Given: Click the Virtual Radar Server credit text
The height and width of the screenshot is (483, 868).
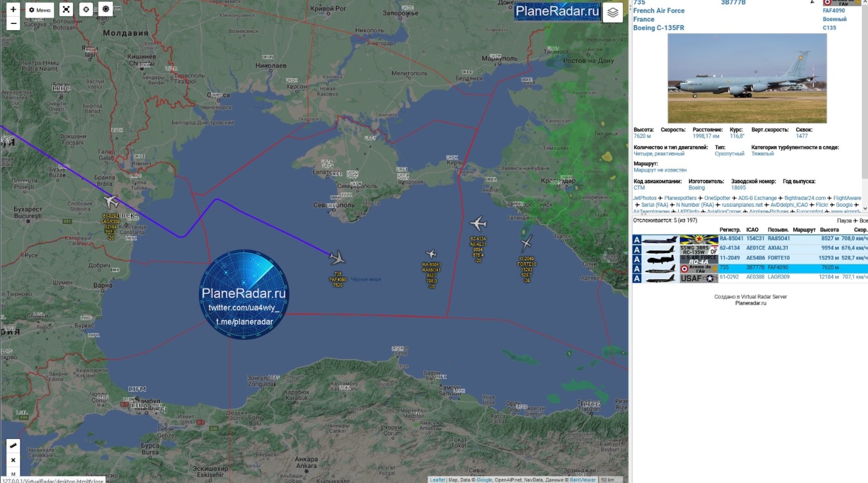Looking at the screenshot, I should (x=751, y=297).
